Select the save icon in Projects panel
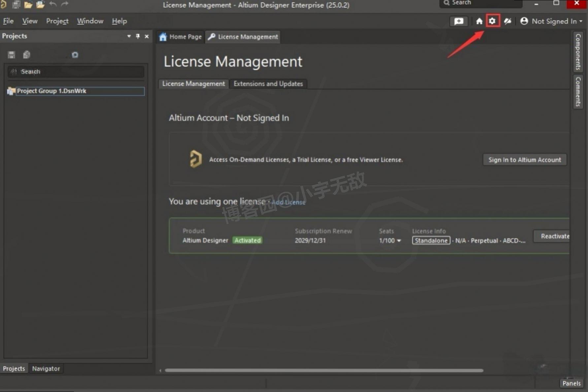The width and height of the screenshot is (588, 392). [11, 54]
